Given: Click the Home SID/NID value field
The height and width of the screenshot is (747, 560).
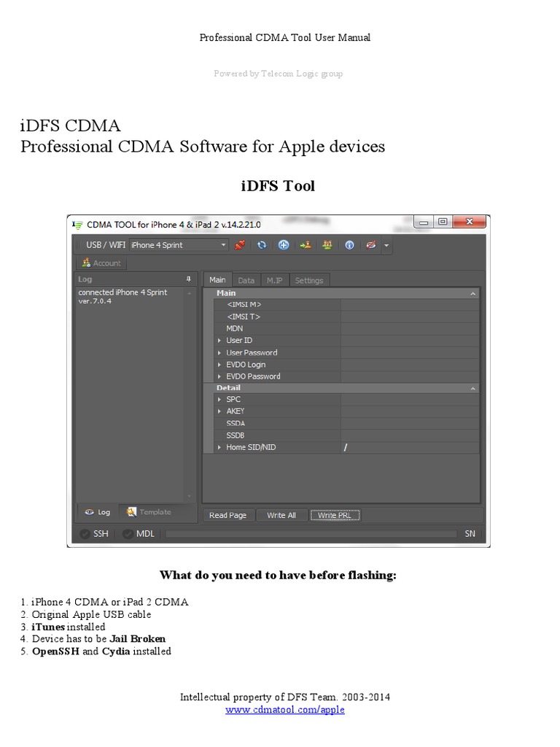Looking at the screenshot, I should click(x=410, y=448).
